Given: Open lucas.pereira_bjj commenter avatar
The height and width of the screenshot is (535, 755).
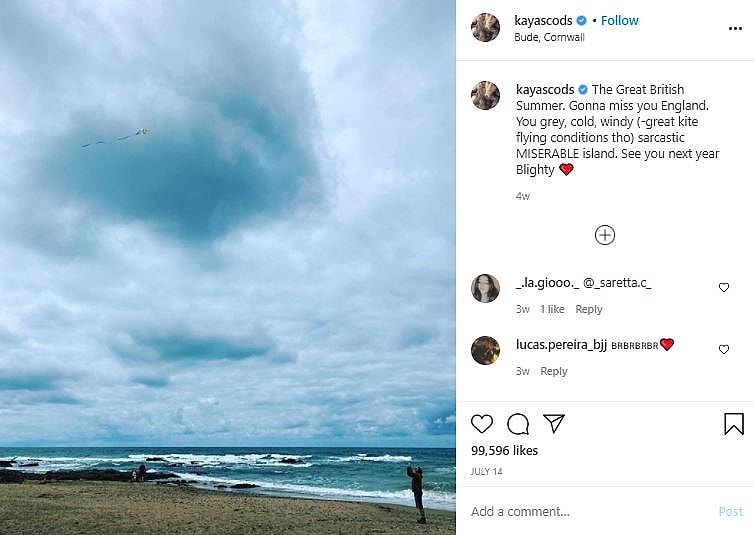Looking at the screenshot, I should point(486,350).
